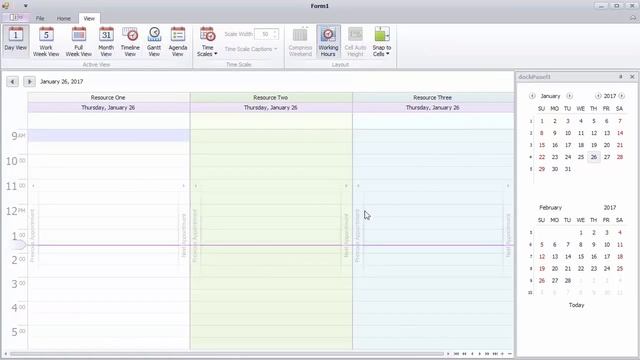
Task: Switch to Timeline View
Action: coord(130,42)
